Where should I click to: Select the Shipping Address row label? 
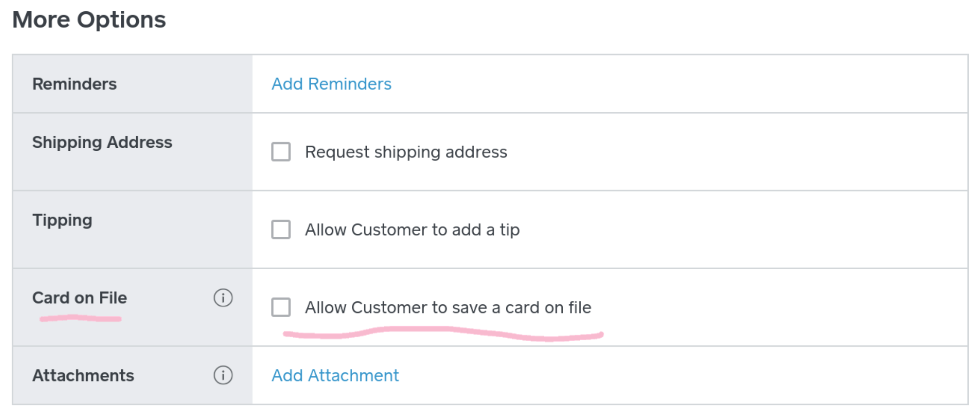click(x=102, y=142)
